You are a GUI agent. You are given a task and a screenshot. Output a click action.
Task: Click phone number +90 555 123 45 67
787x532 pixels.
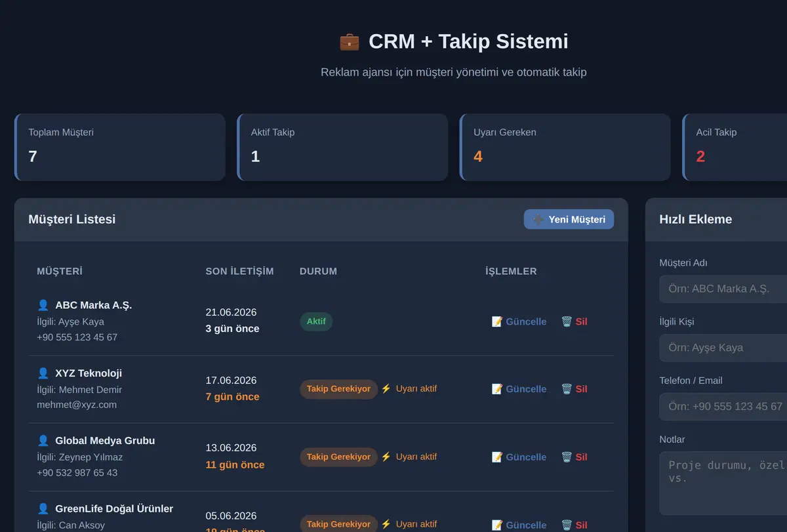point(77,337)
